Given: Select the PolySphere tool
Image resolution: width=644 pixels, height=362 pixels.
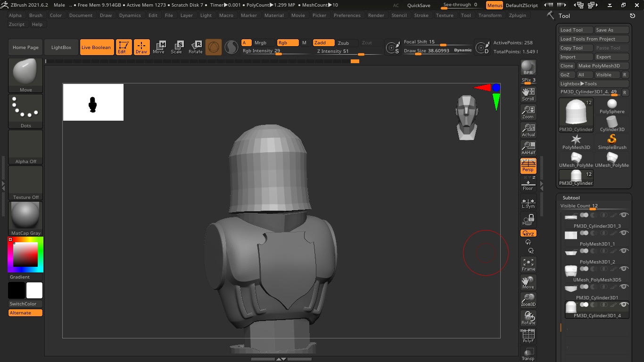Looking at the screenshot, I should pos(612,107).
